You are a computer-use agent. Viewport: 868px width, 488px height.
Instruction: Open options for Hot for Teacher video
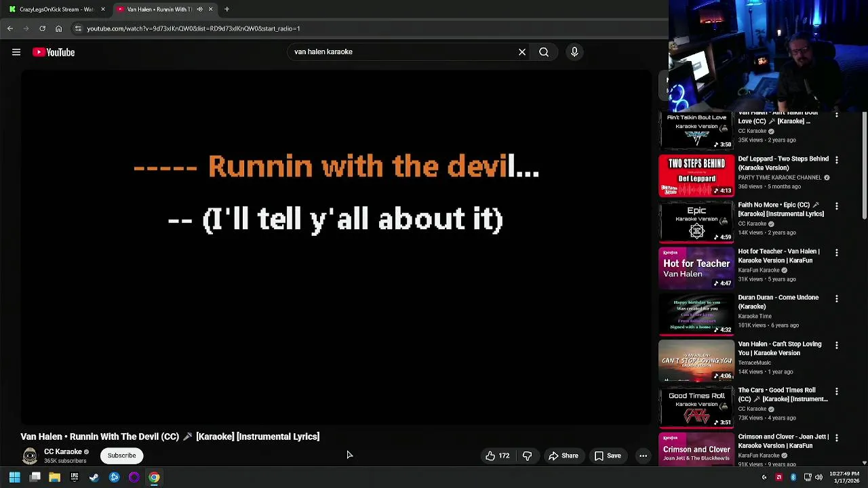(836, 253)
